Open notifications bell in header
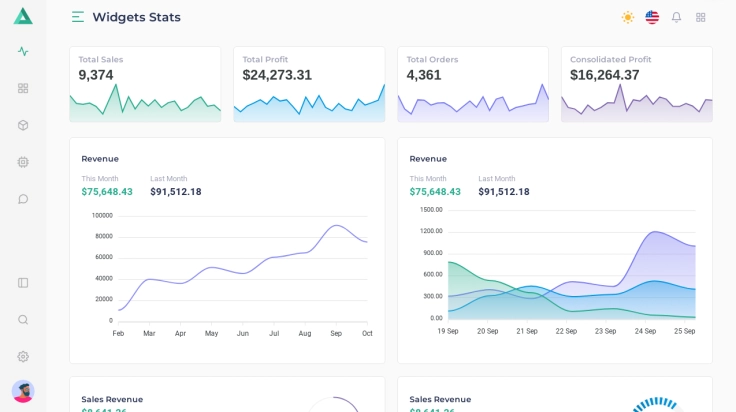The width and height of the screenshot is (736, 412). (676, 17)
